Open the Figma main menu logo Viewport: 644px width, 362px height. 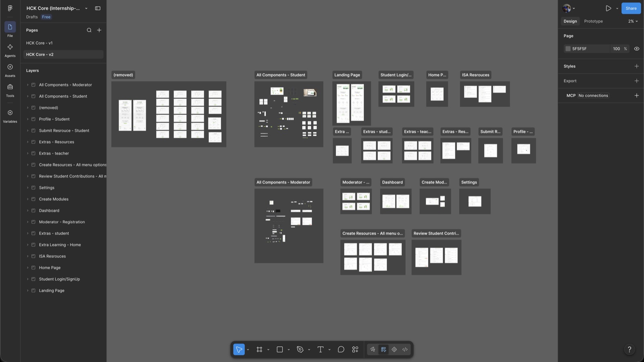tap(10, 8)
